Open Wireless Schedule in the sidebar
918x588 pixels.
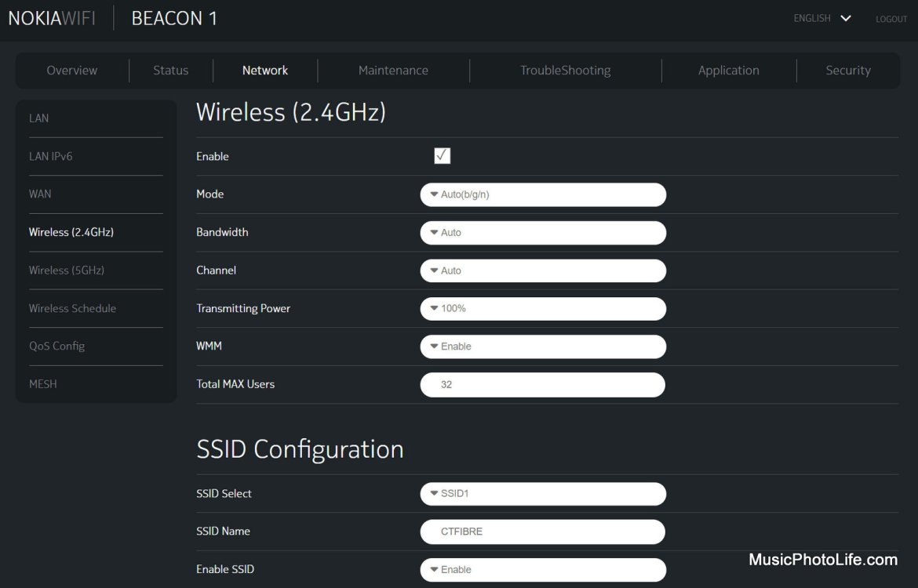pyautogui.click(x=72, y=308)
